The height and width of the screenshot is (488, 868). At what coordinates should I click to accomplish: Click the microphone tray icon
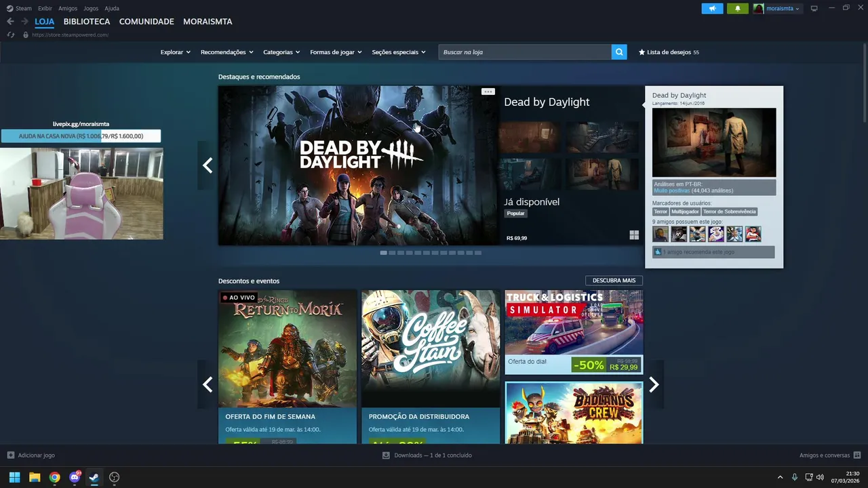(795, 477)
